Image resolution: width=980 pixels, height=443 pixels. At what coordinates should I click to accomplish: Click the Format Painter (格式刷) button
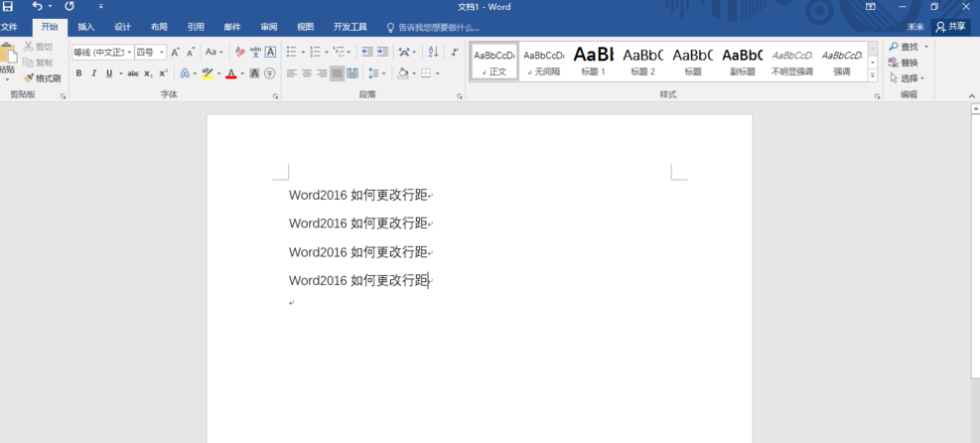point(42,78)
